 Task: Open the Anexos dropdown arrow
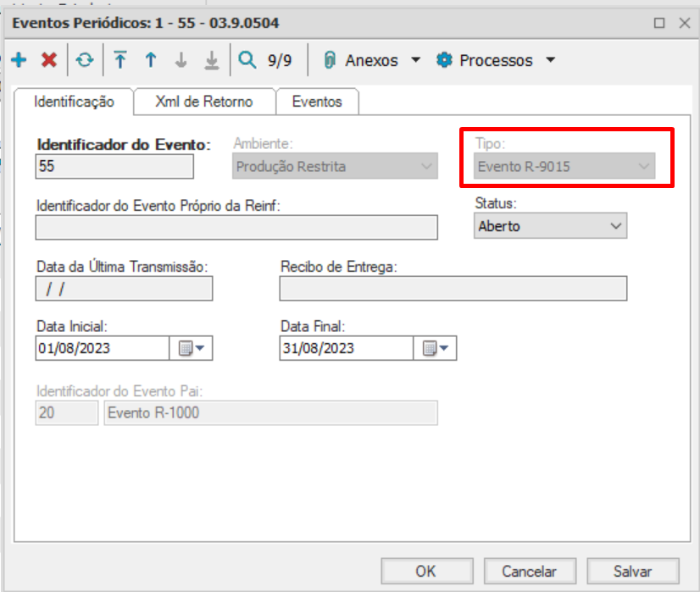point(415,60)
